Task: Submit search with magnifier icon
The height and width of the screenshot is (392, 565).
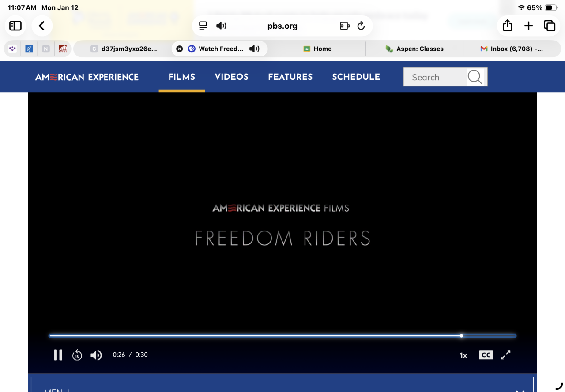Action: (475, 77)
